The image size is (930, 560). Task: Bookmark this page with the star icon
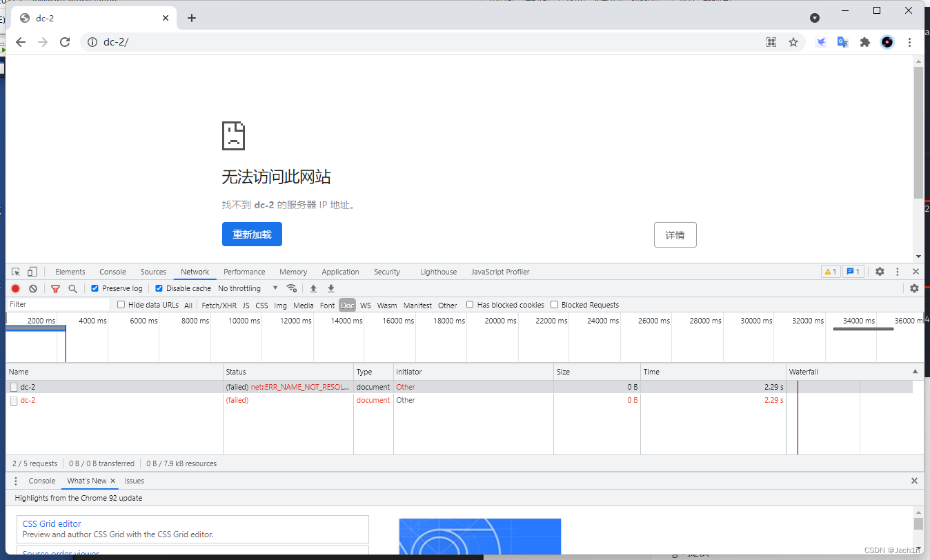click(793, 42)
